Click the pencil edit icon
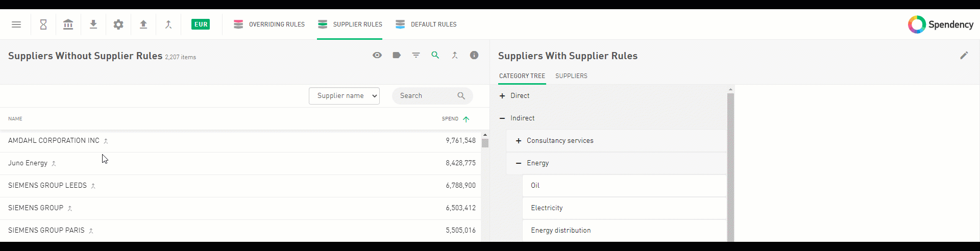 (964, 56)
